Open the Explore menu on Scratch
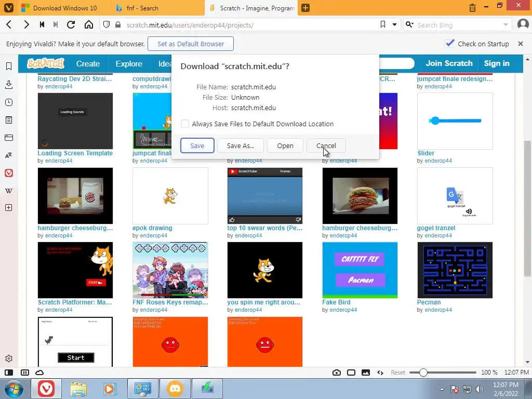Viewport: 532px width, 399px height. (129, 64)
